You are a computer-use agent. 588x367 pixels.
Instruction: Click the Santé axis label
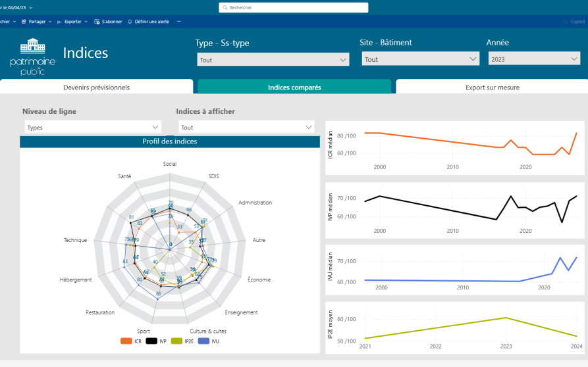click(x=124, y=176)
